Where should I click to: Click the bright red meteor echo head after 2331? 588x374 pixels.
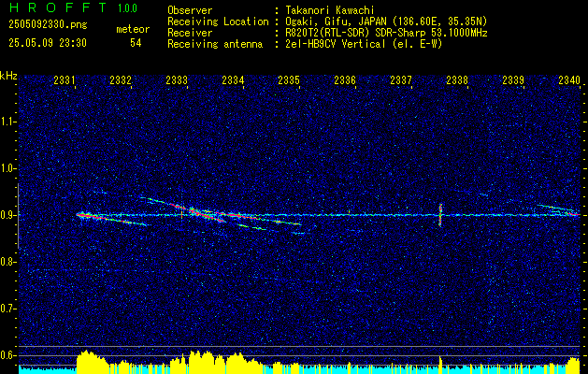click(x=84, y=215)
